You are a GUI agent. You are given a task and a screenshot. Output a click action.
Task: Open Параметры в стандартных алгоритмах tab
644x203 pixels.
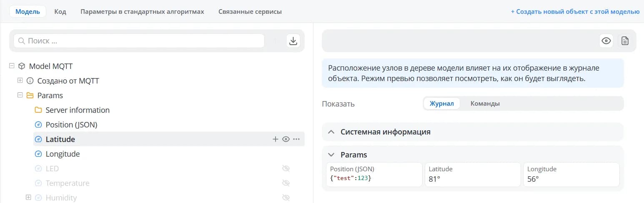tap(142, 11)
